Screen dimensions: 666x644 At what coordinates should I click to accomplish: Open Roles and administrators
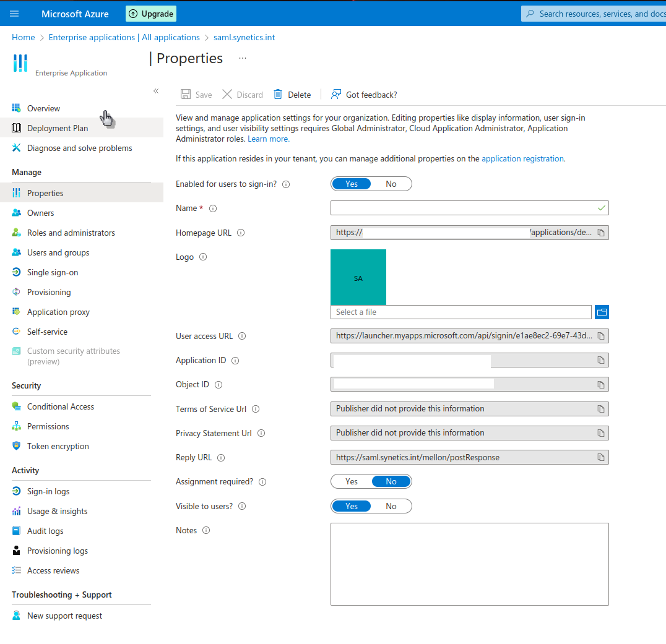point(82,233)
